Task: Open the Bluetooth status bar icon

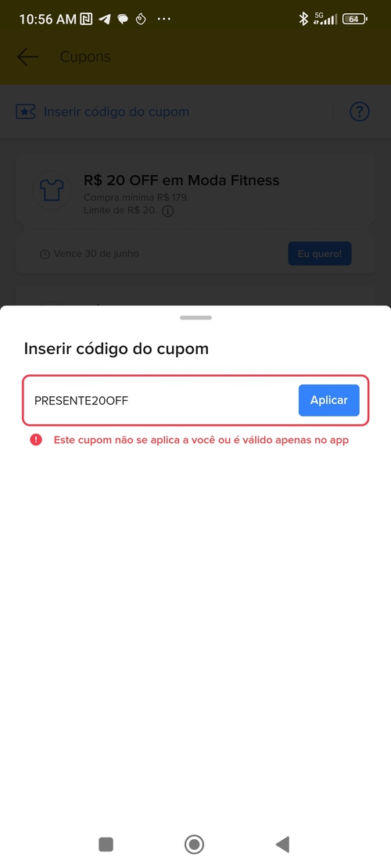Action: [x=303, y=19]
